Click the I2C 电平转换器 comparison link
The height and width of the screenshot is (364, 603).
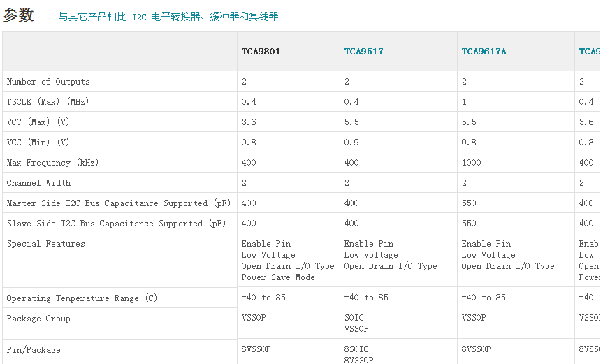168,17
